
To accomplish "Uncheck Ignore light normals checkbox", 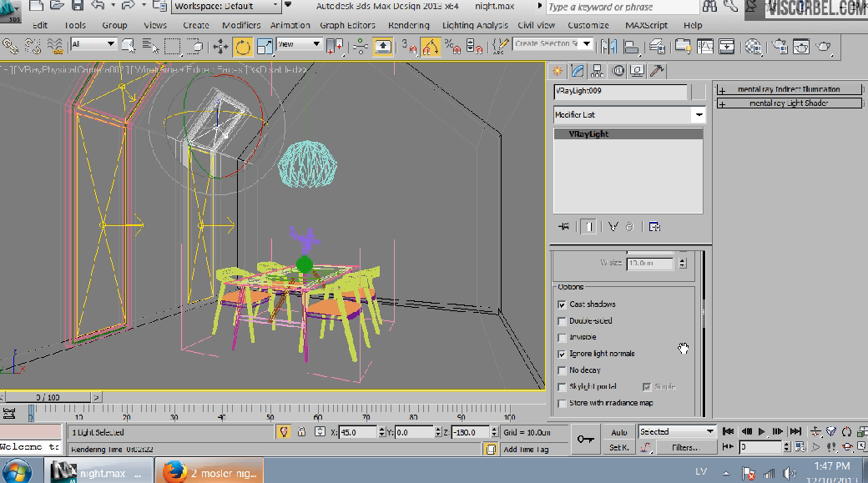I will tap(562, 354).
